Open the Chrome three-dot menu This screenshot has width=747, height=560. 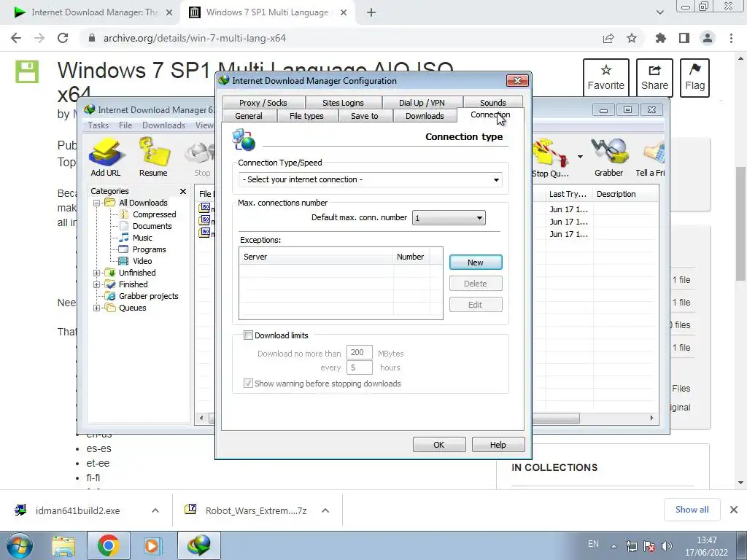click(731, 38)
